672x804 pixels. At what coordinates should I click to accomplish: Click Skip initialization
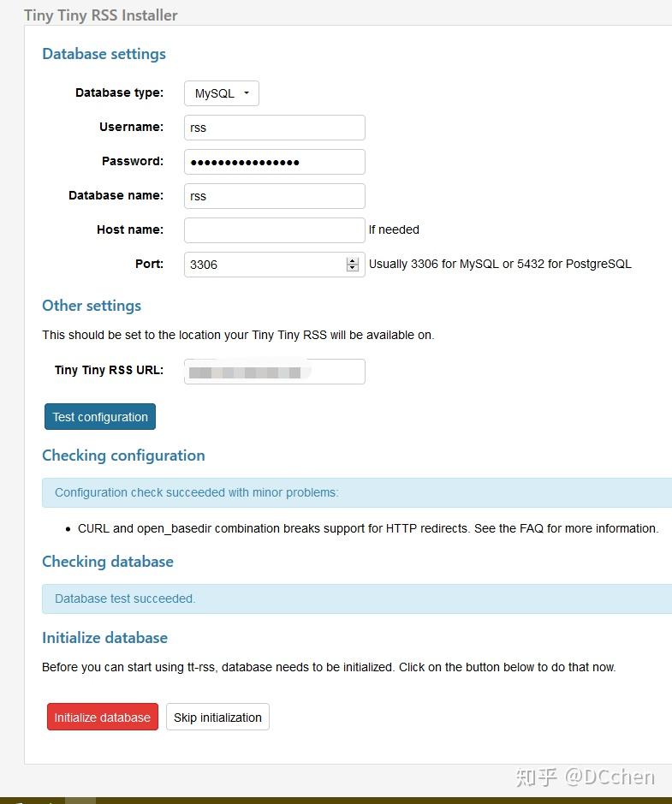(217, 717)
